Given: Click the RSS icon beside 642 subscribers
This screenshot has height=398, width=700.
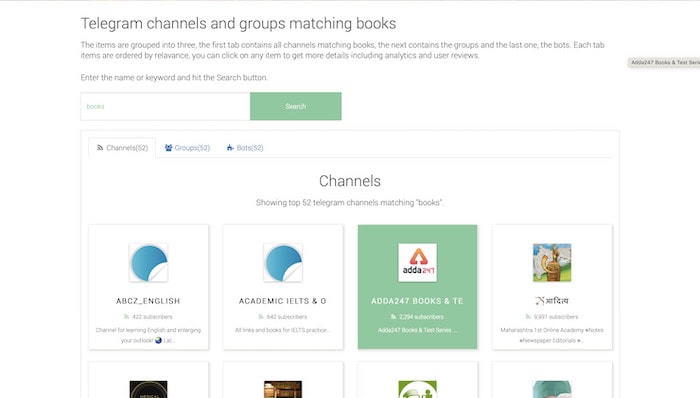Looking at the screenshot, I should coord(261,317).
